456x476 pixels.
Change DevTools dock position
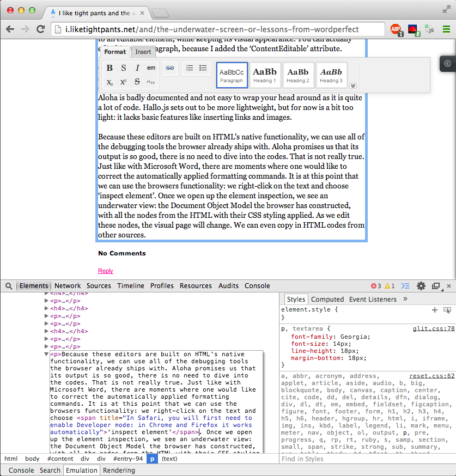coord(436,286)
